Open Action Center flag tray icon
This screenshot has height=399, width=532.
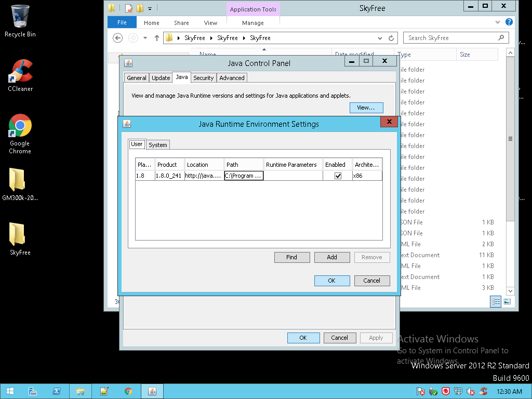pos(420,392)
